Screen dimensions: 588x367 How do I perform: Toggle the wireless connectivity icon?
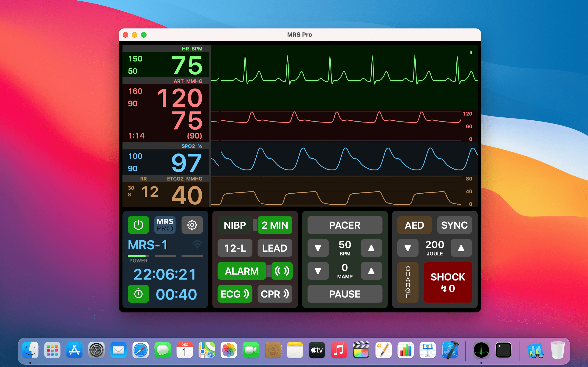click(195, 244)
